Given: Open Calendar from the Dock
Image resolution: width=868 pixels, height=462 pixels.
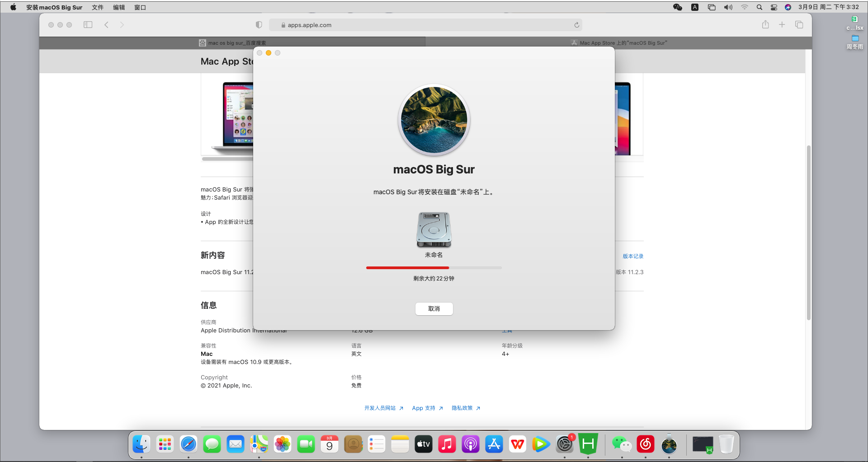Looking at the screenshot, I should tap(330, 444).
